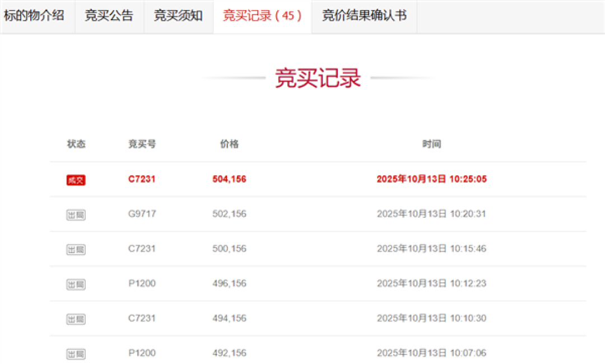Click the 竞买记录 (45) tab
The width and height of the screenshot is (605, 364).
point(262,16)
